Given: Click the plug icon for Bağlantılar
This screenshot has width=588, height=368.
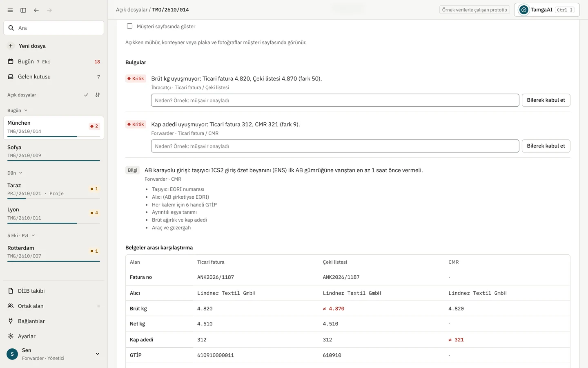Looking at the screenshot, I should [11, 321].
